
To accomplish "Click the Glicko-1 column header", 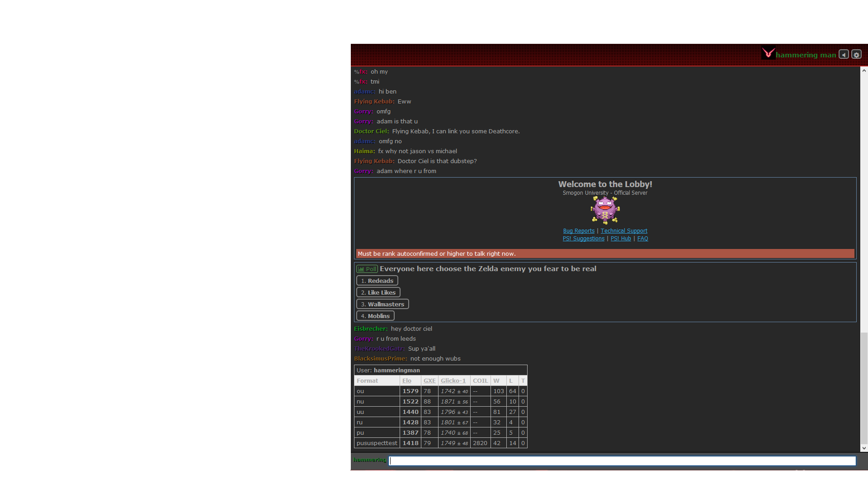I will 453,381.
